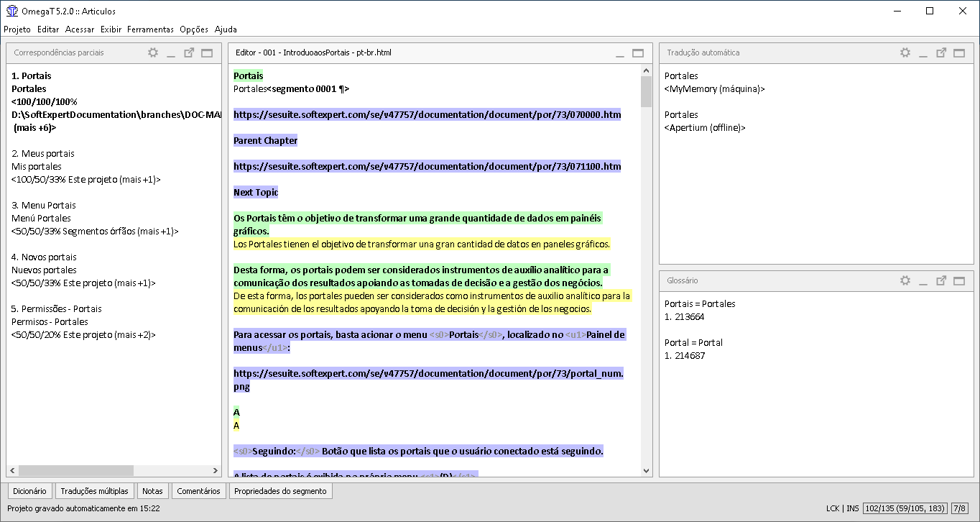Select the fuzzy match '4. Novos portais'
This screenshot has height=522, width=980.
pos(44,257)
